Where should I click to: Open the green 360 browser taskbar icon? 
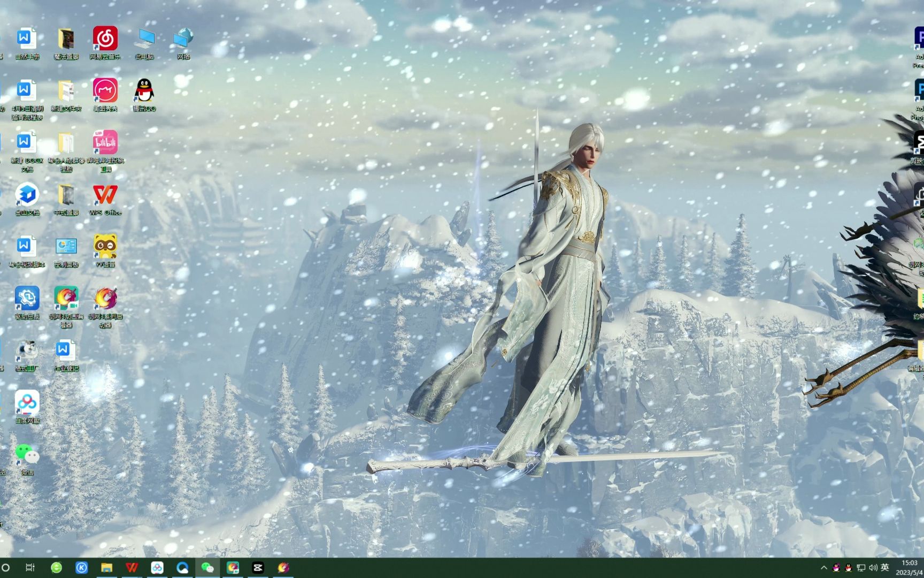point(56,567)
